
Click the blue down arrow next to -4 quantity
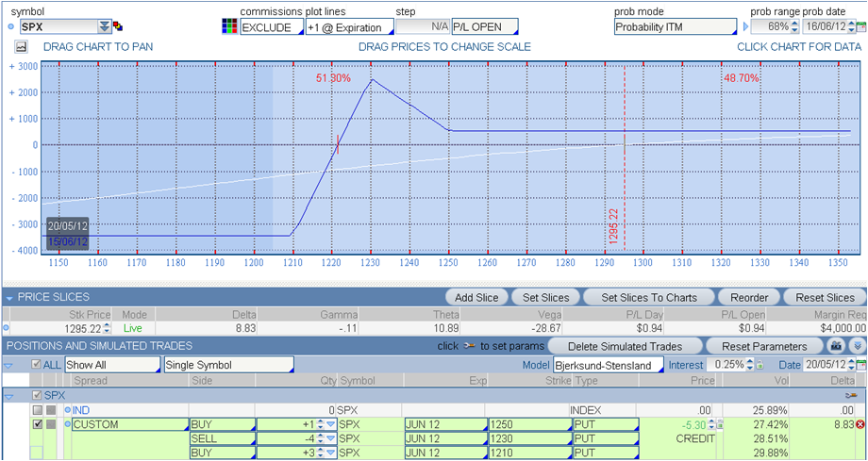pos(330,439)
